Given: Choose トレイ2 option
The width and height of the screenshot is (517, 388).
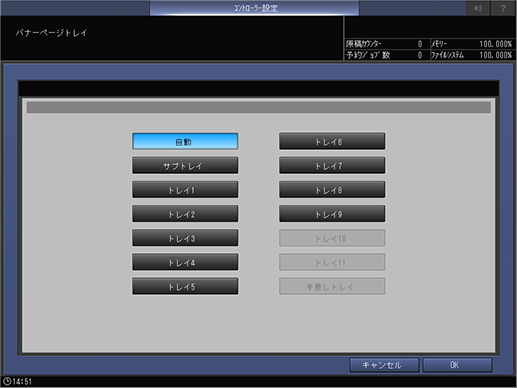Looking at the screenshot, I should [x=185, y=214].
